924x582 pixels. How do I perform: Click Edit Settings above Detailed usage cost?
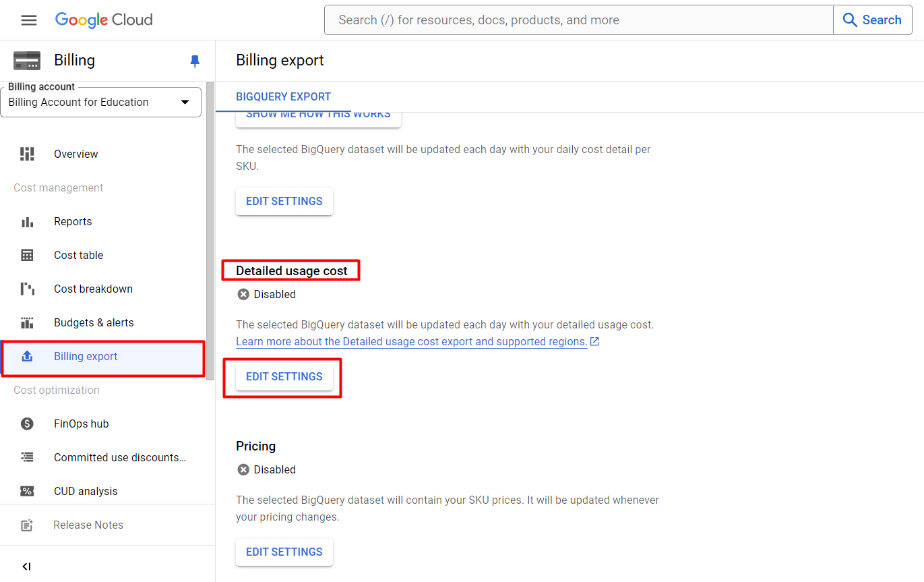coord(284,201)
